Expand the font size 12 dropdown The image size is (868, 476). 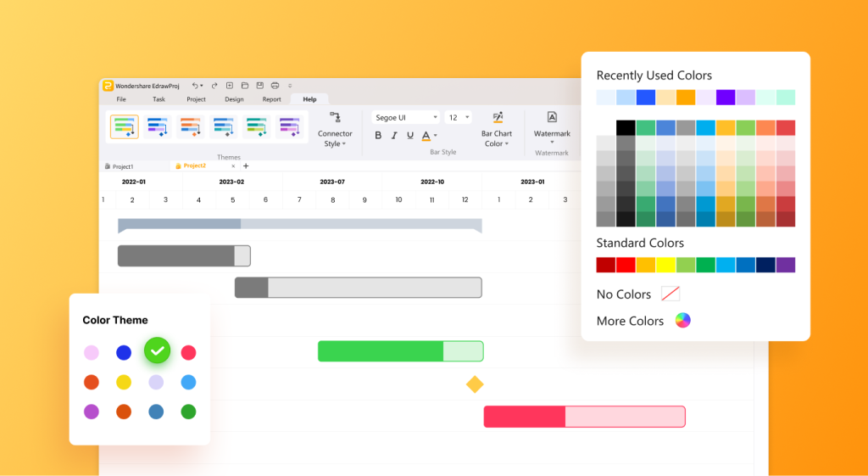[x=459, y=117]
